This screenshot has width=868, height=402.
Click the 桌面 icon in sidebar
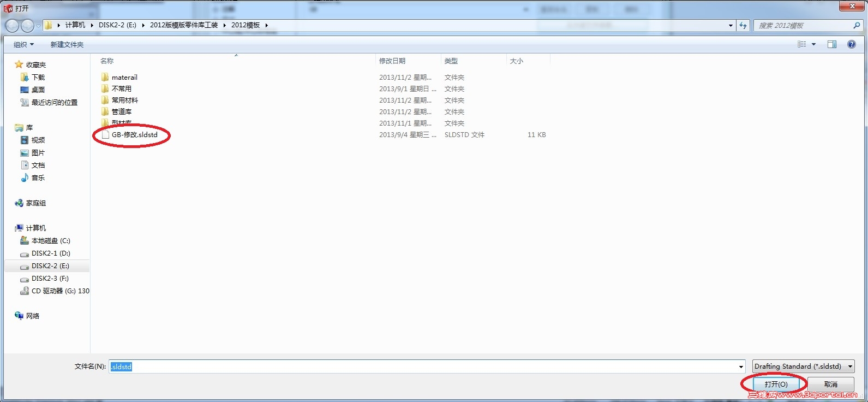click(25, 90)
